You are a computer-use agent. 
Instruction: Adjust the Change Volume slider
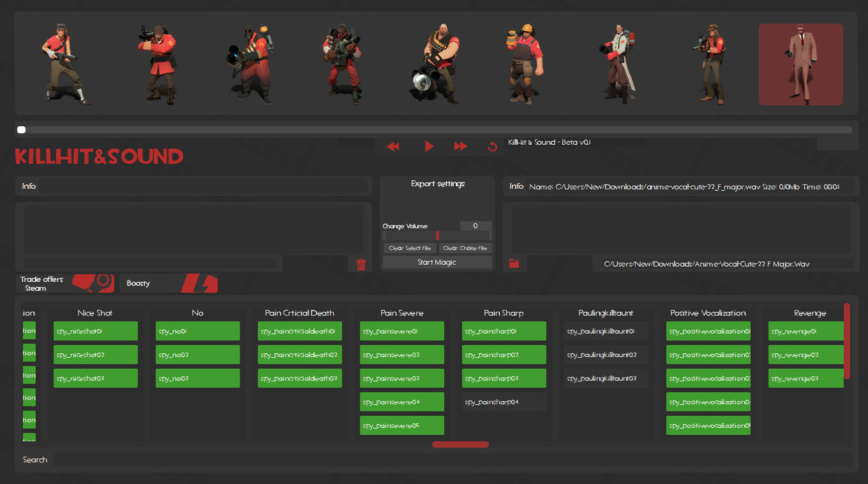(x=437, y=235)
